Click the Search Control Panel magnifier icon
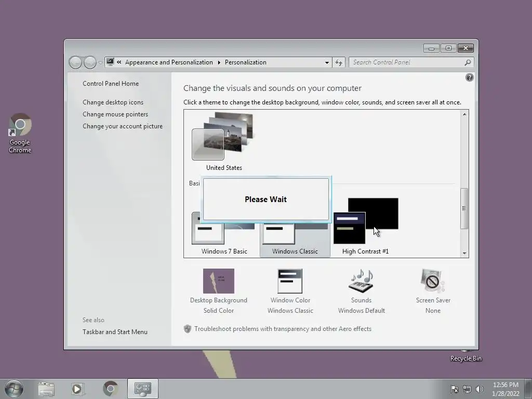Image resolution: width=532 pixels, height=399 pixels. (468, 62)
